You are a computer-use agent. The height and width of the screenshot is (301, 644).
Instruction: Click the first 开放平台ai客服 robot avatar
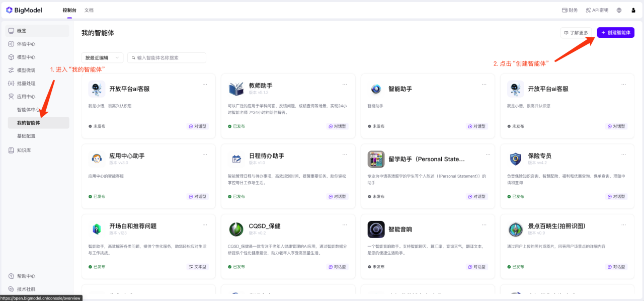tap(97, 89)
